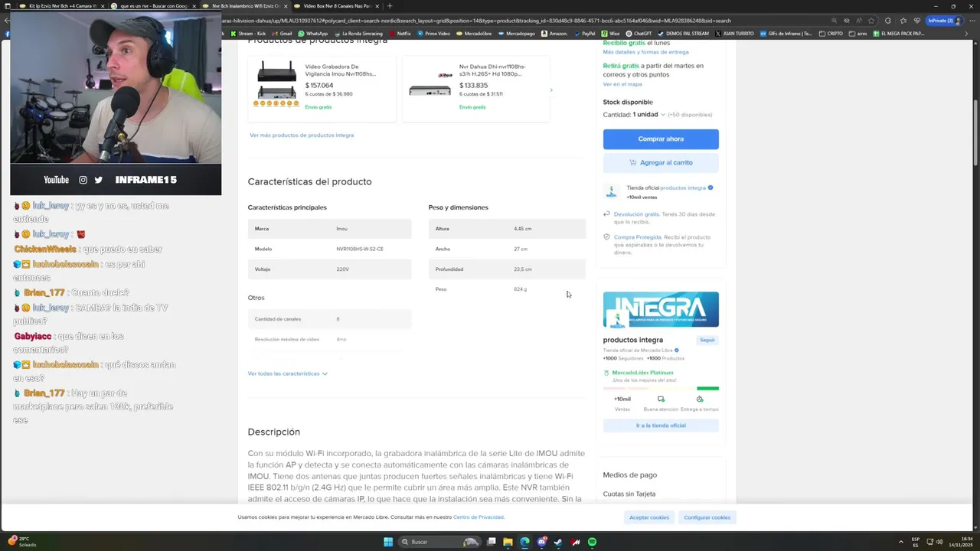Viewport: 980px width, 551px height.
Task: Open Más detalles y formas de entrega
Action: pyautogui.click(x=645, y=52)
